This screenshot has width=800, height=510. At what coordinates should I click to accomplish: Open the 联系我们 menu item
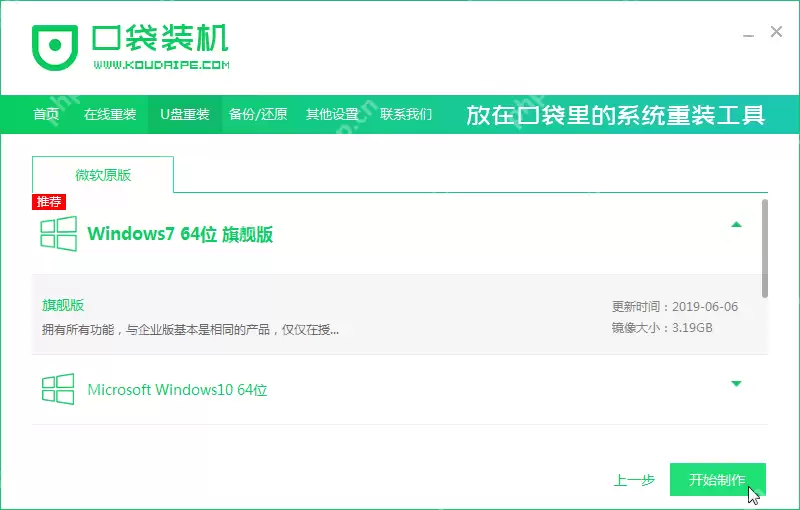click(x=406, y=114)
